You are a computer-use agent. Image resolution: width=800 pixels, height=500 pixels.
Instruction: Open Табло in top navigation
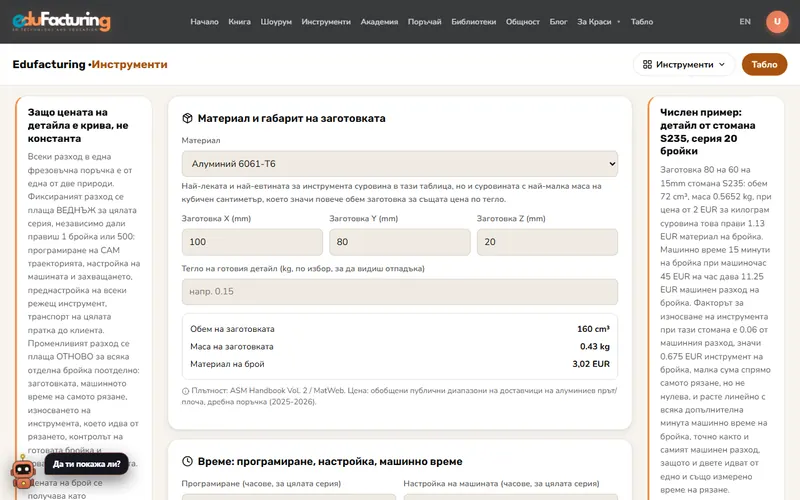click(642, 21)
